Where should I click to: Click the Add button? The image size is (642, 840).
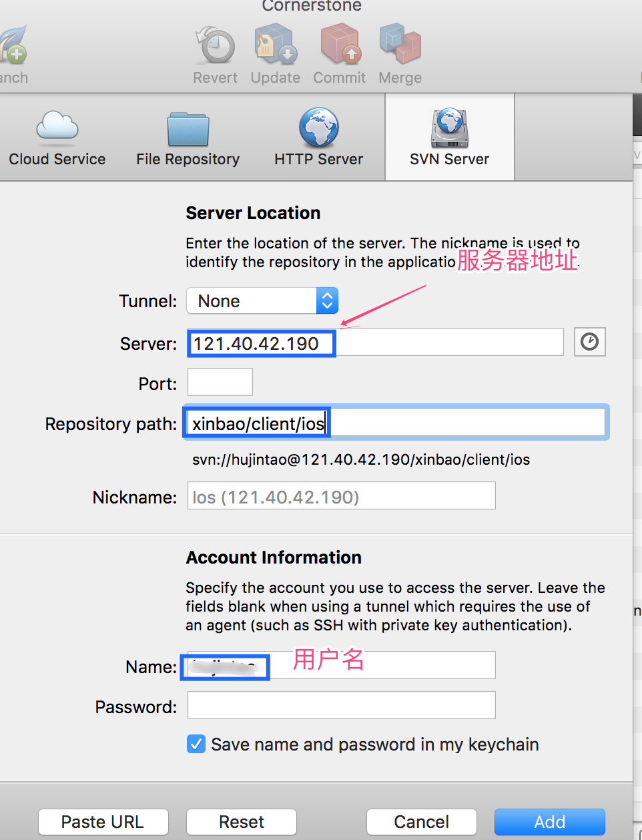pos(550,822)
